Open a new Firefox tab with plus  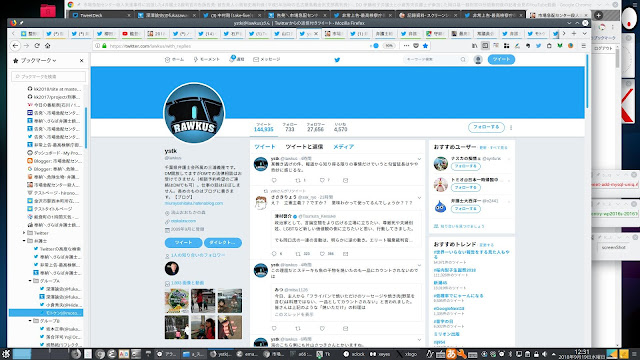tap(574, 33)
